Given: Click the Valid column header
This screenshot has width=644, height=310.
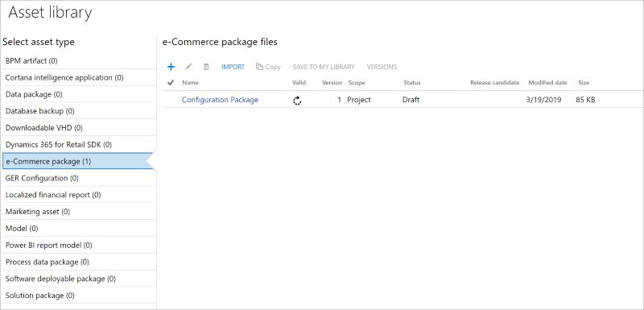Looking at the screenshot, I should (299, 82).
